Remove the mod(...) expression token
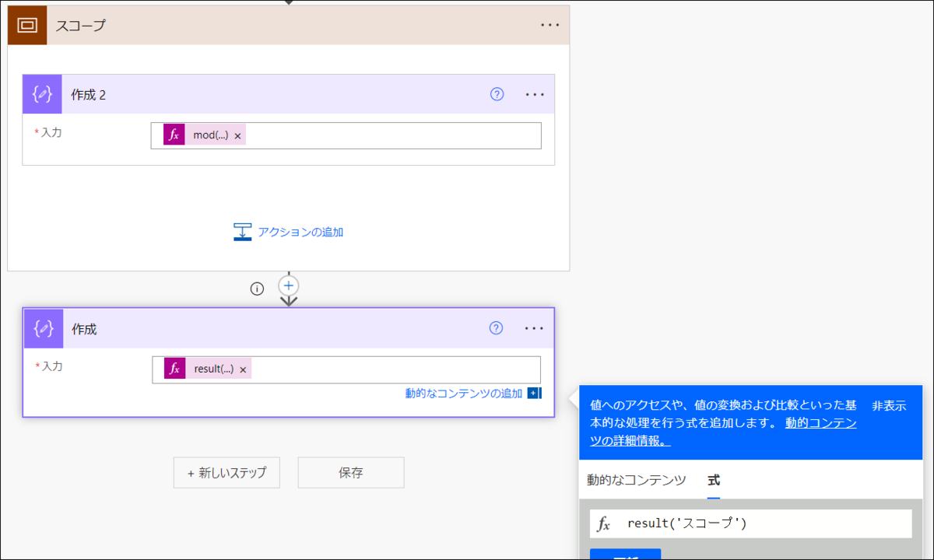 click(x=237, y=135)
